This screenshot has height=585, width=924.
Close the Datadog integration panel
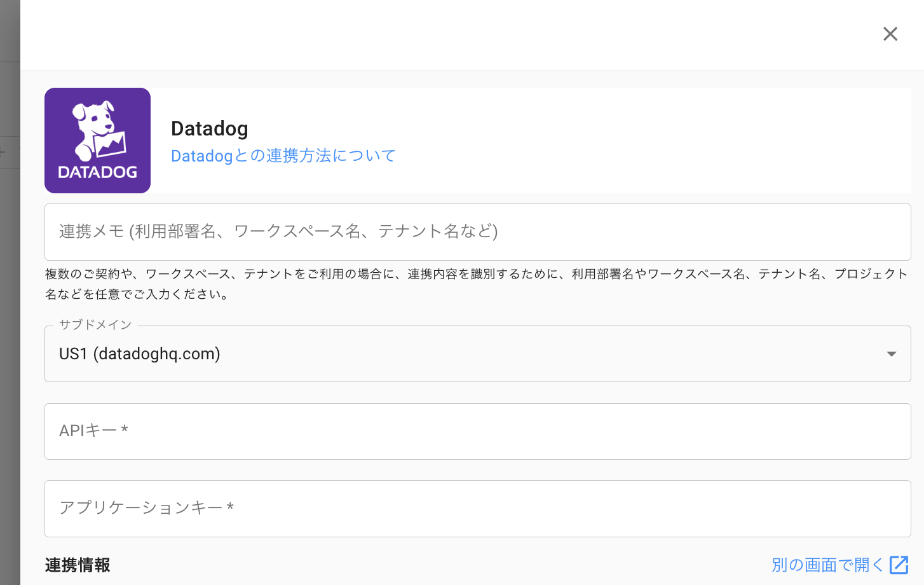[890, 34]
